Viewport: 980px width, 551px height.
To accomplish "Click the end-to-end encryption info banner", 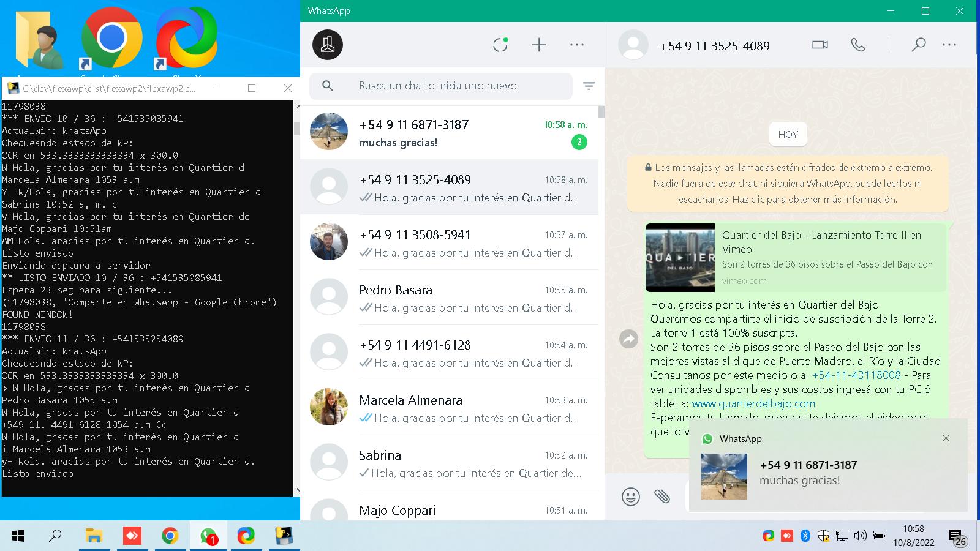I will click(x=788, y=183).
